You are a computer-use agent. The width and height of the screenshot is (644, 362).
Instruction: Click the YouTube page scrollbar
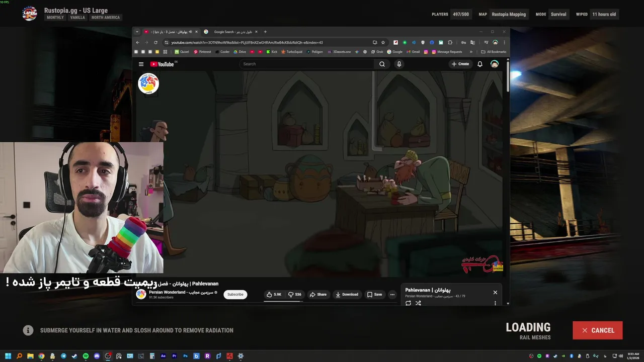[507, 75]
